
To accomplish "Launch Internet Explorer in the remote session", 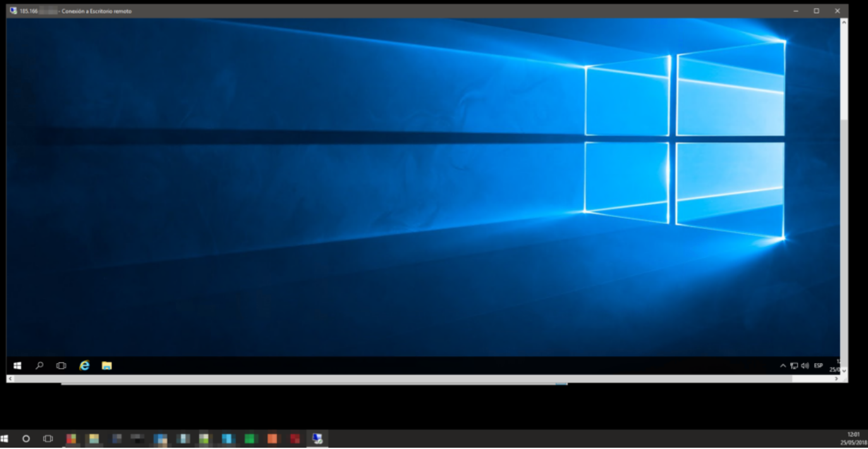I will 84,366.
